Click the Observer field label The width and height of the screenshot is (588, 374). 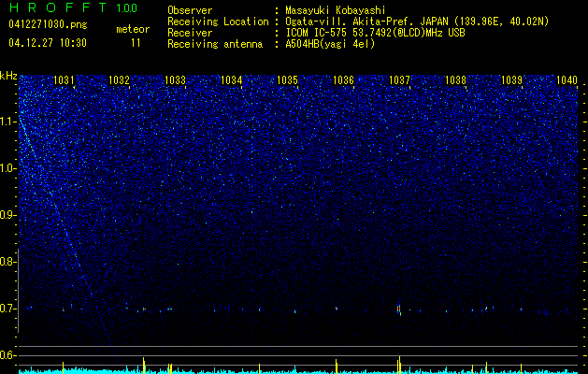pyautogui.click(x=190, y=10)
